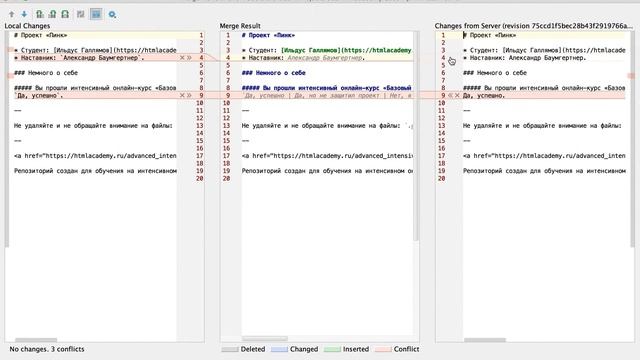
Task: Click the compare contents toolbar icon
Action: [80, 14]
